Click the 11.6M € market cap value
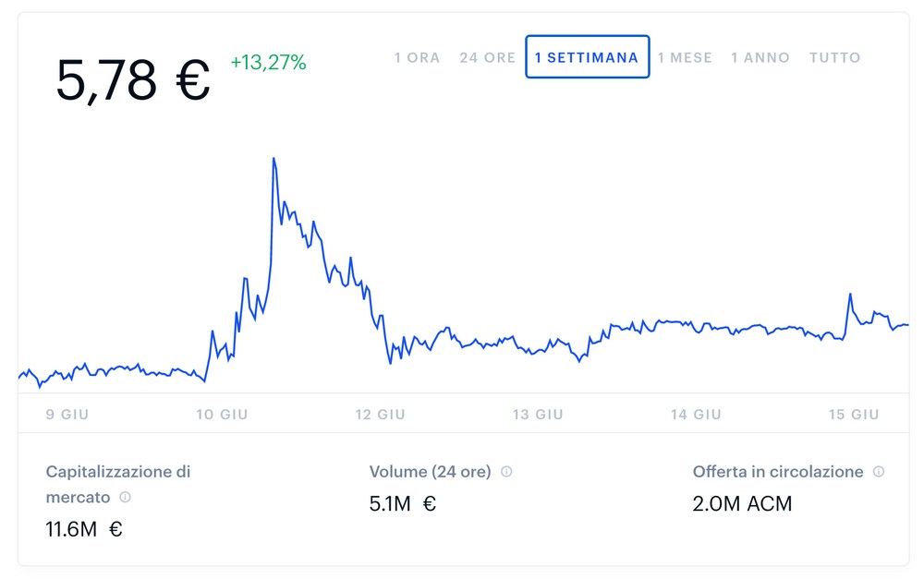Image resolution: width=924 pixels, height=579 pixels. pos(84,529)
